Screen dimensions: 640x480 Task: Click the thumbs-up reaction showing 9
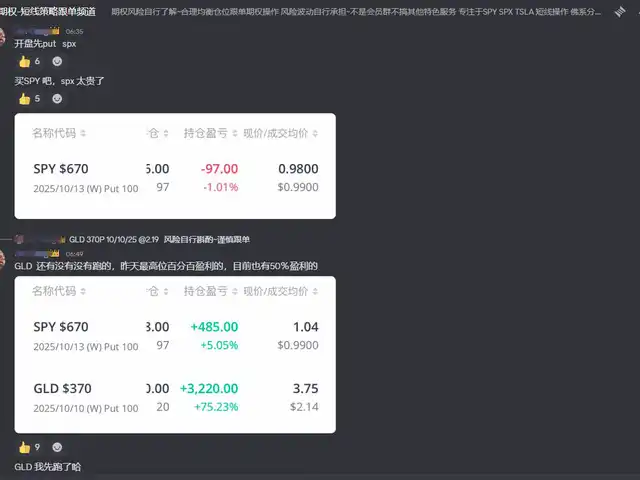pos(29,447)
